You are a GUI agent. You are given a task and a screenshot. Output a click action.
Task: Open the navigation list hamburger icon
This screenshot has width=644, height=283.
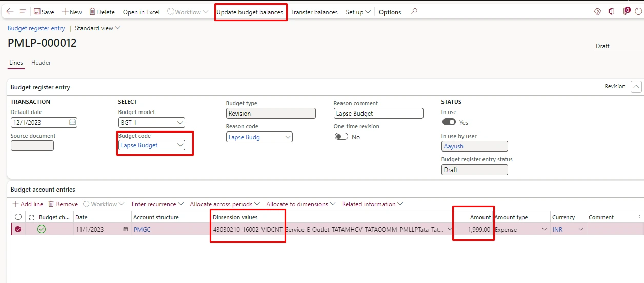pyautogui.click(x=23, y=11)
